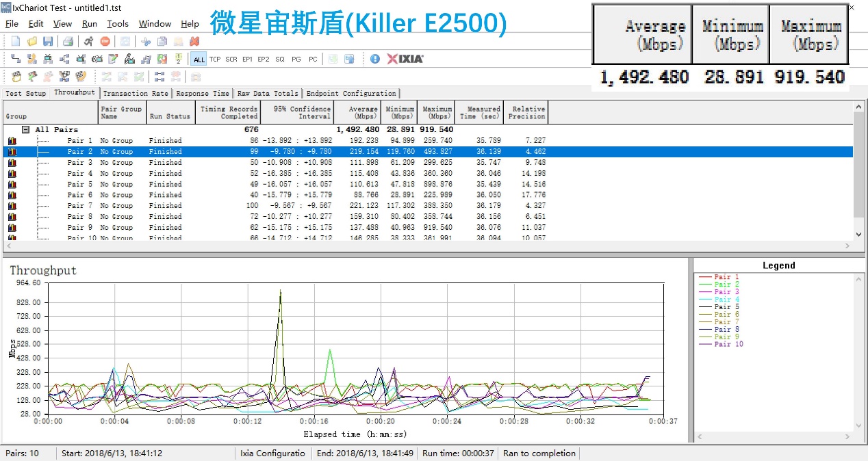
Task: Click Pair 5 in the Legend panel
Action: 718,307
